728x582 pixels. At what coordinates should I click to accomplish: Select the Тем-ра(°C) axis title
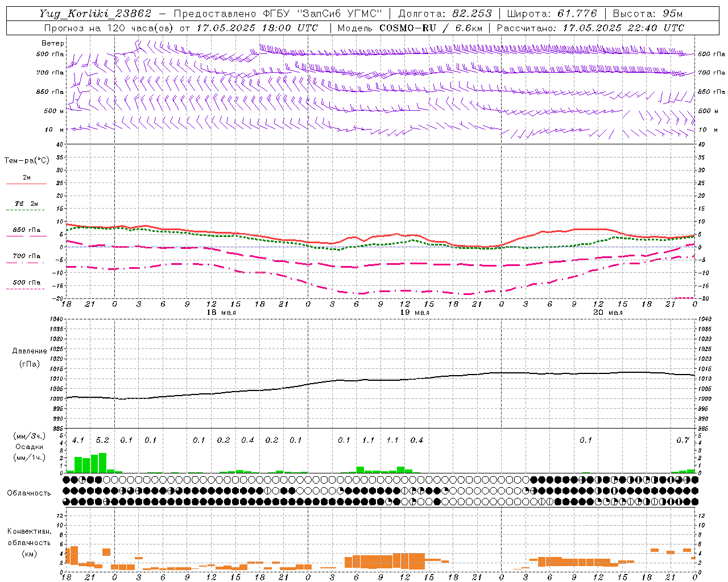27,161
